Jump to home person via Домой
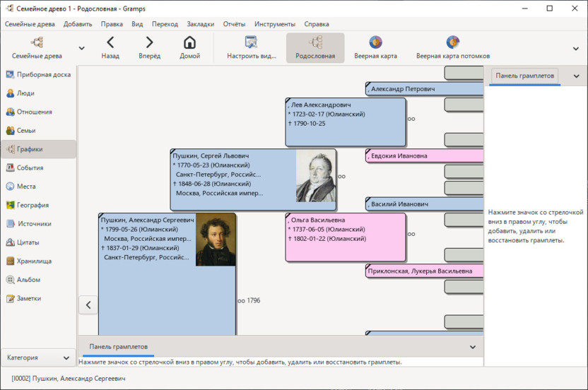 pyautogui.click(x=189, y=47)
